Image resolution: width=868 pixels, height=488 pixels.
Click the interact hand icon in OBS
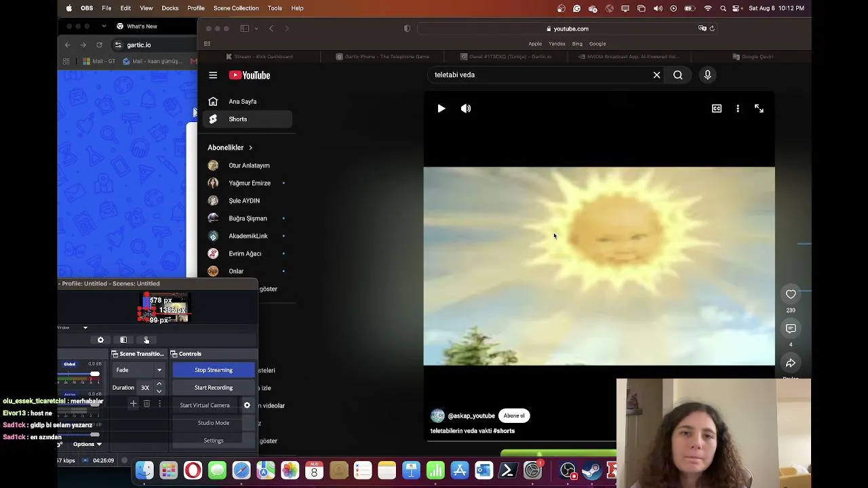pyautogui.click(x=146, y=340)
